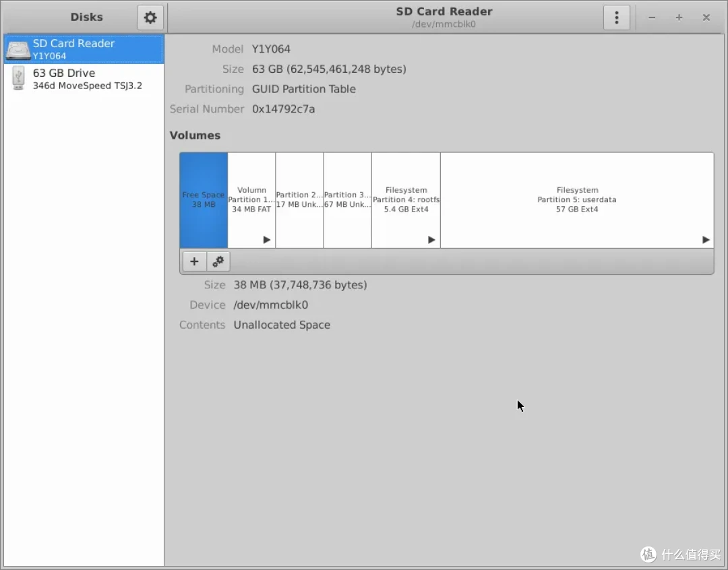Close the Disks window

pos(706,18)
